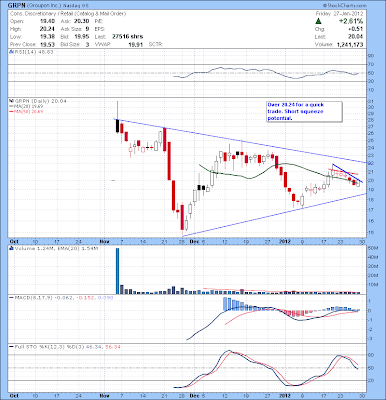Image resolution: width=386 pixels, height=400 pixels.
Task: Click the +2.61% percent change value
Action: pyautogui.click(x=351, y=21)
